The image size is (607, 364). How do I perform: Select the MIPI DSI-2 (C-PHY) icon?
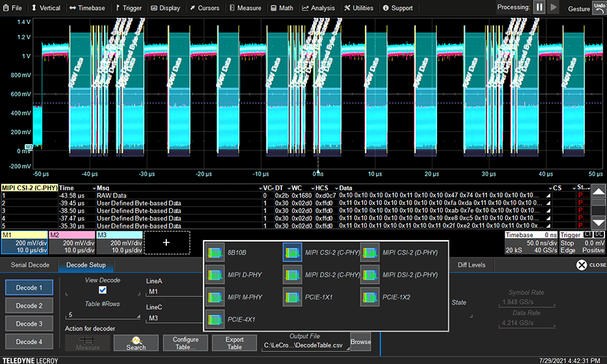[293, 275]
